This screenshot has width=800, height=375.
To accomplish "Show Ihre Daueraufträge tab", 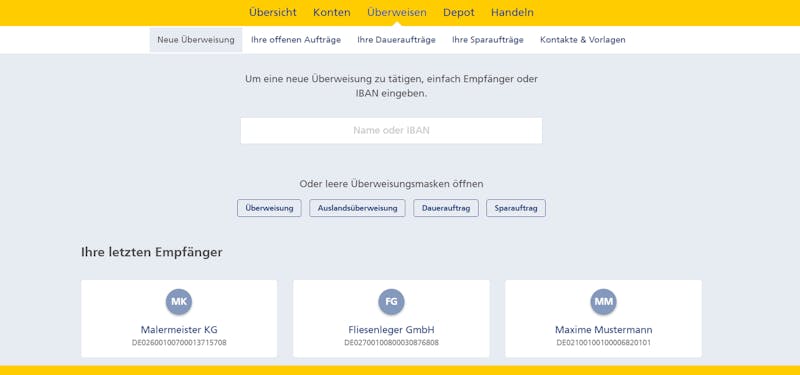I will [x=396, y=40].
